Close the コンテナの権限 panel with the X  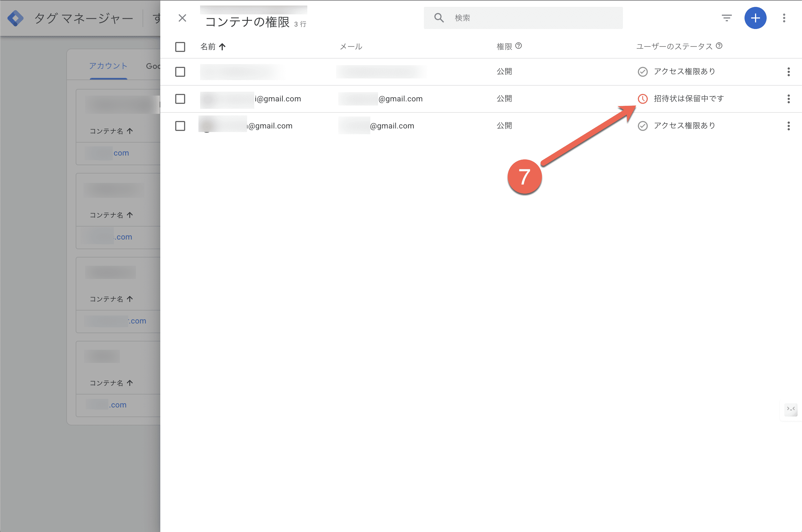point(182,18)
